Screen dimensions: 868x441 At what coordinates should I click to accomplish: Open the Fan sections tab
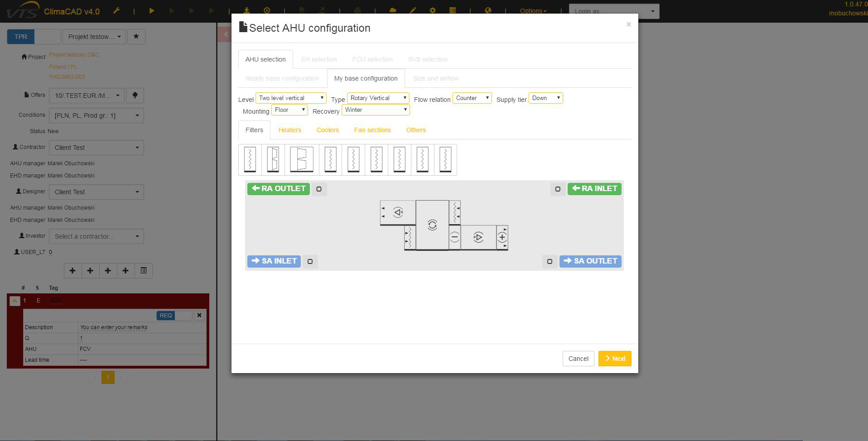click(372, 130)
